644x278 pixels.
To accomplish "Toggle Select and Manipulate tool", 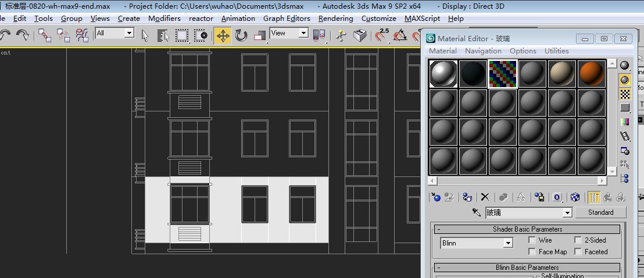I will pyautogui.click(x=341, y=35).
